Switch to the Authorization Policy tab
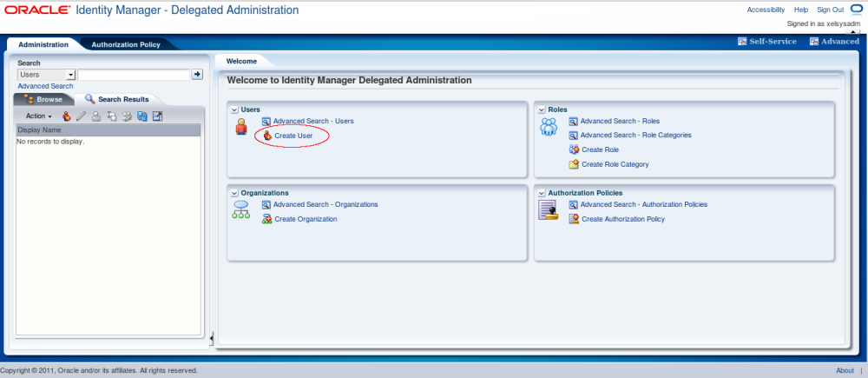This screenshot has height=378, width=868. (x=126, y=44)
